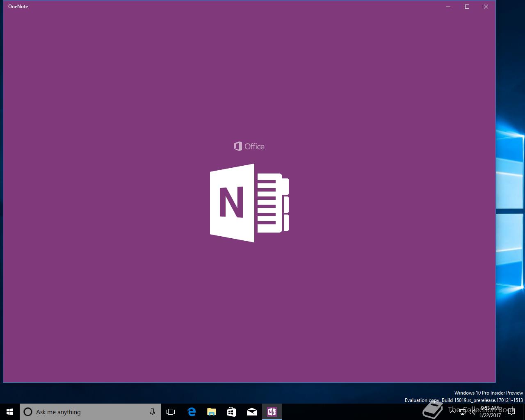Open the Store app on taskbar

point(231,412)
